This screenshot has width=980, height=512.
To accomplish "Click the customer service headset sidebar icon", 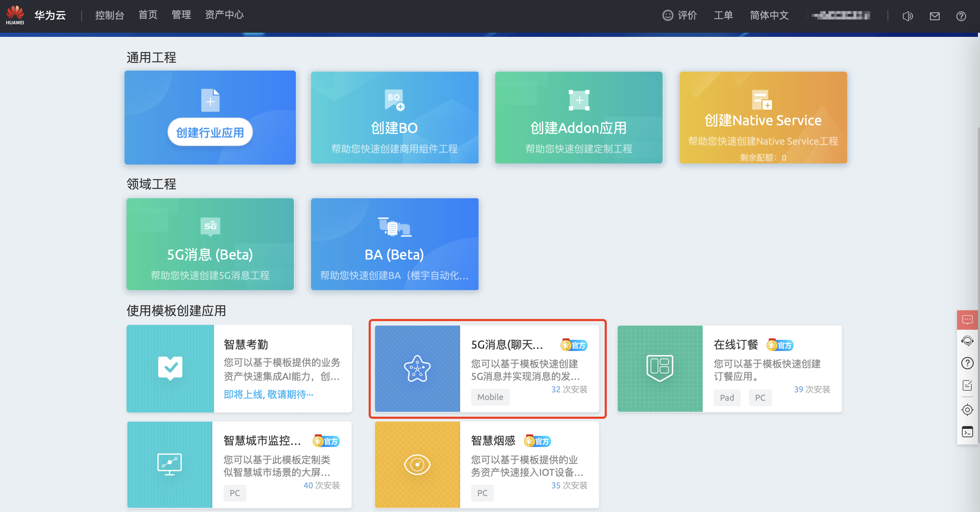I will point(967,341).
